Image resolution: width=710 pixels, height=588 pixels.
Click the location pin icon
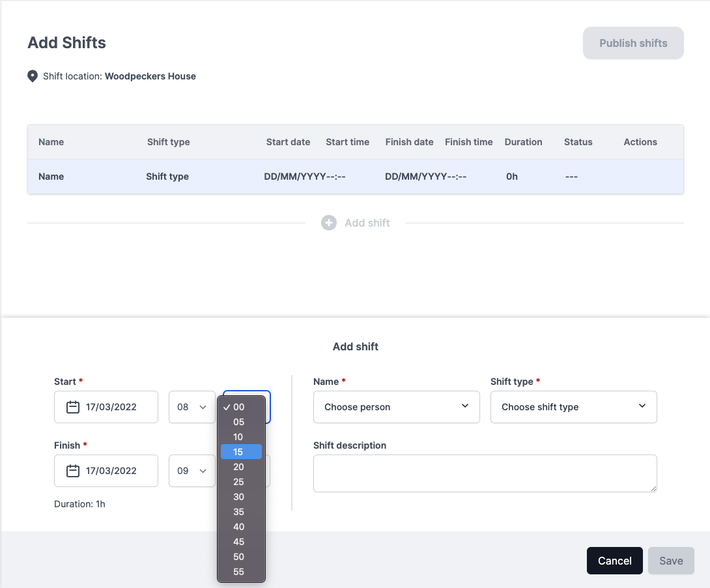point(32,76)
